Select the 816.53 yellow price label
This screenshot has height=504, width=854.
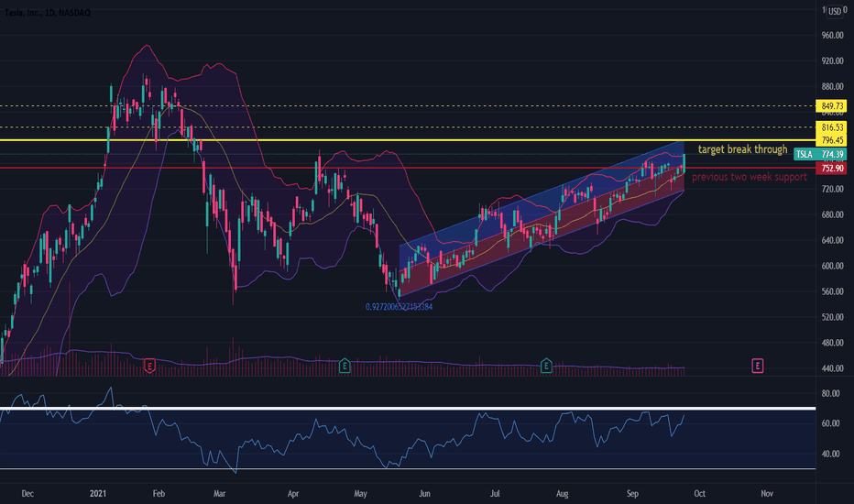click(831, 127)
